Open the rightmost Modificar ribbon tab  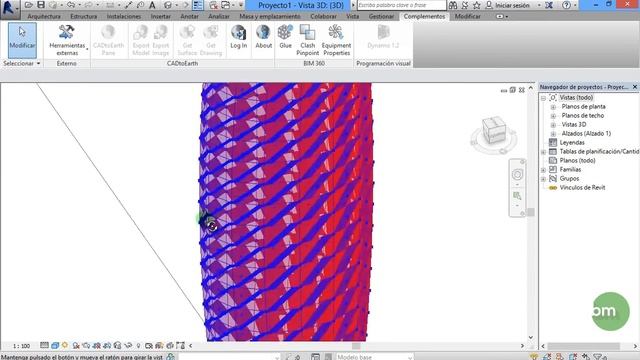(x=467, y=16)
